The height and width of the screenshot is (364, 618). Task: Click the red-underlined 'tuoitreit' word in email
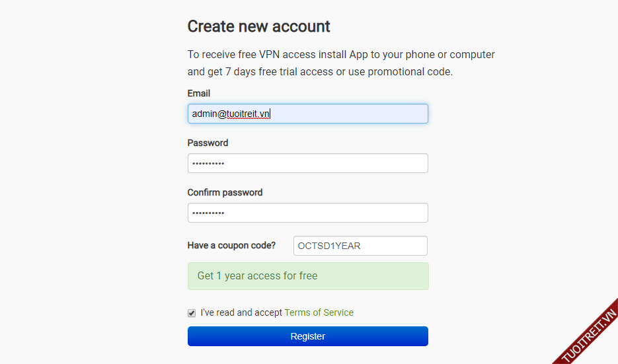(241, 114)
